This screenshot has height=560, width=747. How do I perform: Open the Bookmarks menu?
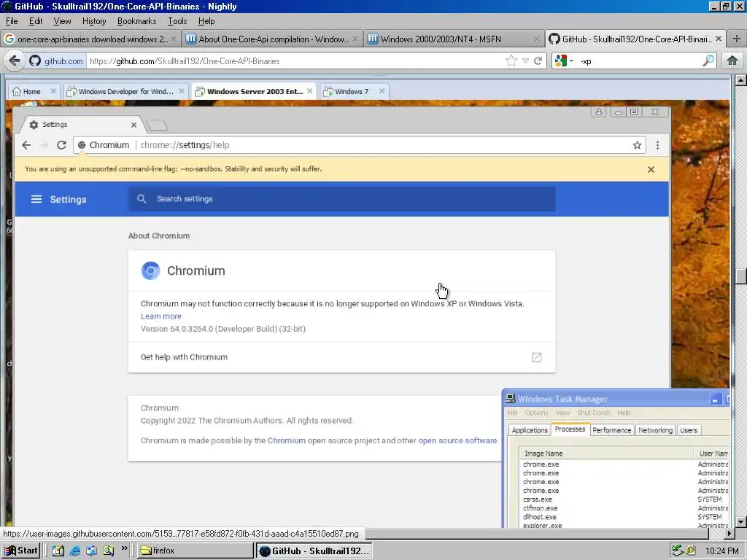(x=136, y=21)
